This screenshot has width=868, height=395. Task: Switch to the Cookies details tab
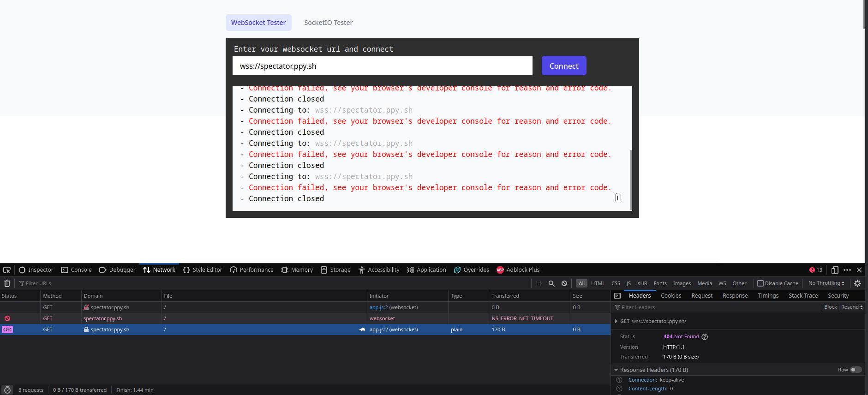point(671,296)
